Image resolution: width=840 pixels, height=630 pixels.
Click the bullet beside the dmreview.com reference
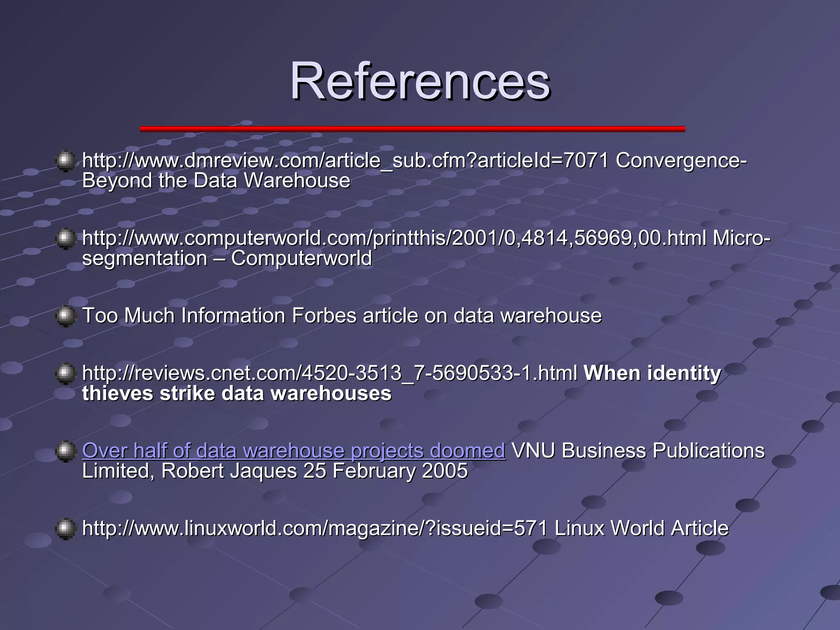pos(66,161)
